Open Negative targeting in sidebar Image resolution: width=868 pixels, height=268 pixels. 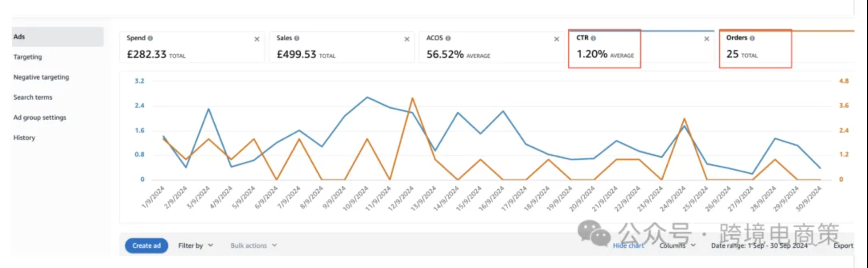(41, 77)
